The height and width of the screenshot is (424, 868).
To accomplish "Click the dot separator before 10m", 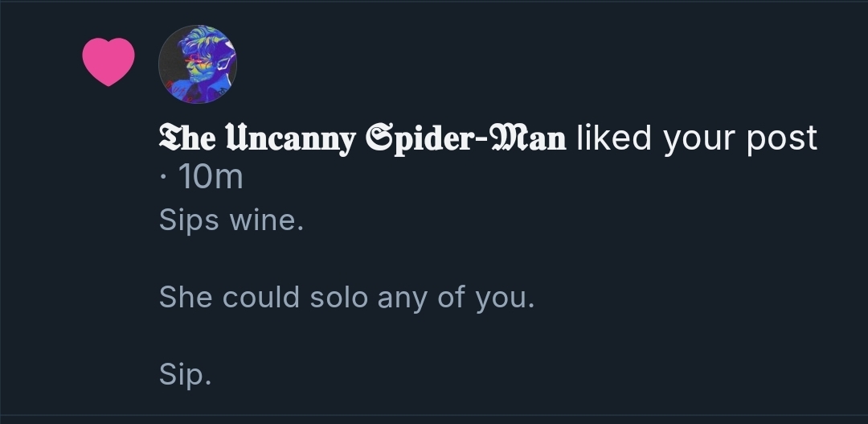I will point(163,177).
